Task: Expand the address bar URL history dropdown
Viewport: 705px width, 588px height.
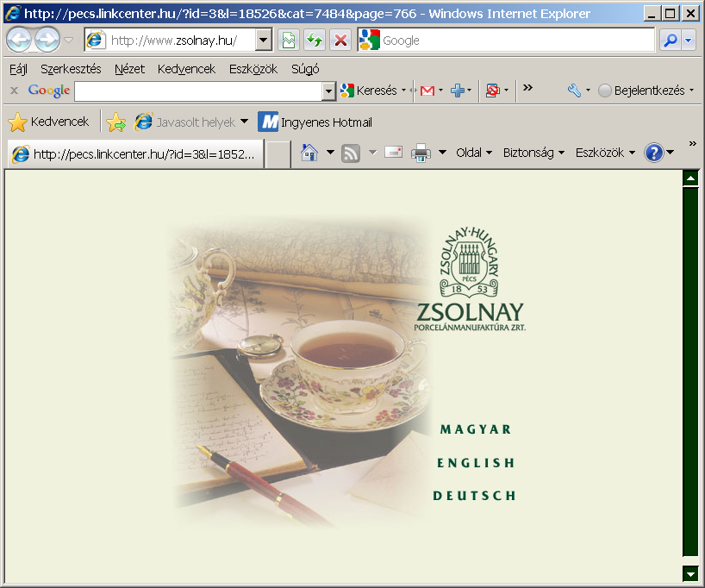Action: coord(264,41)
